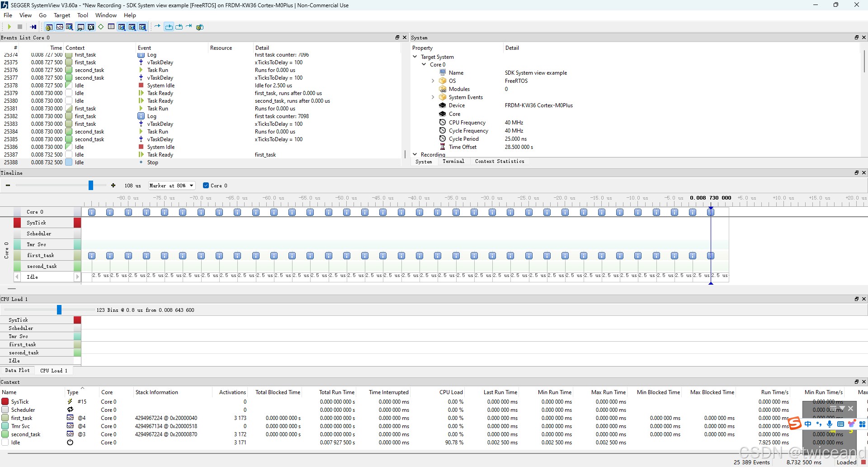Click the CPU Load column header in Context
This screenshot has height=467, width=868.
coord(451,392)
